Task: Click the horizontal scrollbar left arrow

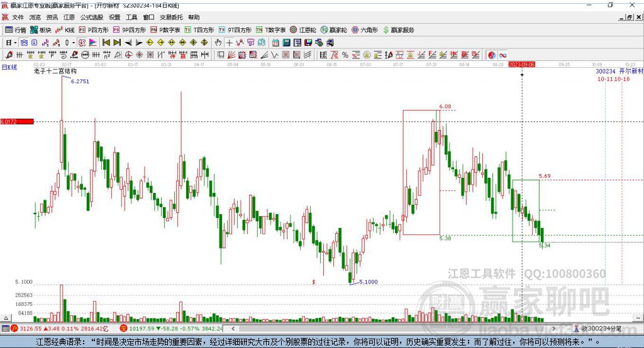Action: (x=233, y=329)
